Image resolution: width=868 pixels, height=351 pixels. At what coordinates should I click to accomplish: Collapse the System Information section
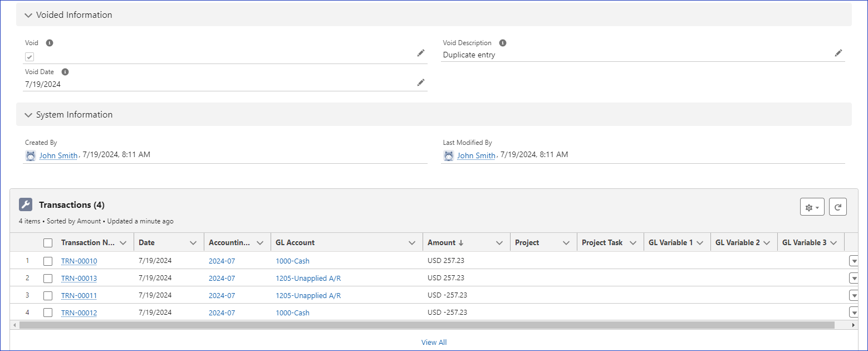(x=28, y=115)
